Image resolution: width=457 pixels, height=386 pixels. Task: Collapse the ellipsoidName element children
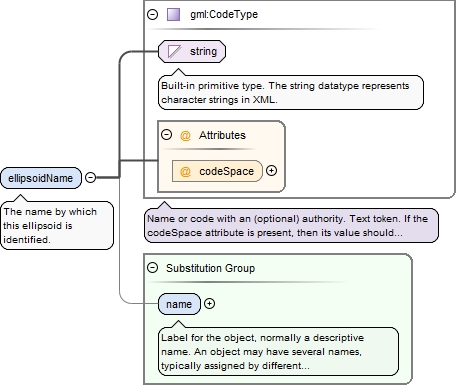click(x=90, y=177)
